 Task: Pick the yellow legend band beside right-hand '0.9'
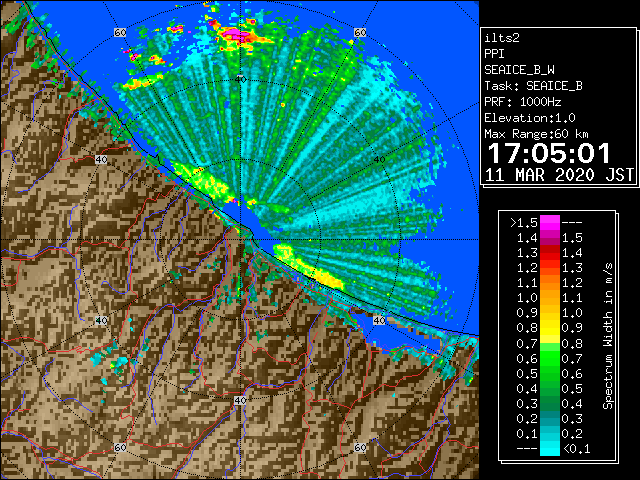click(x=550, y=328)
